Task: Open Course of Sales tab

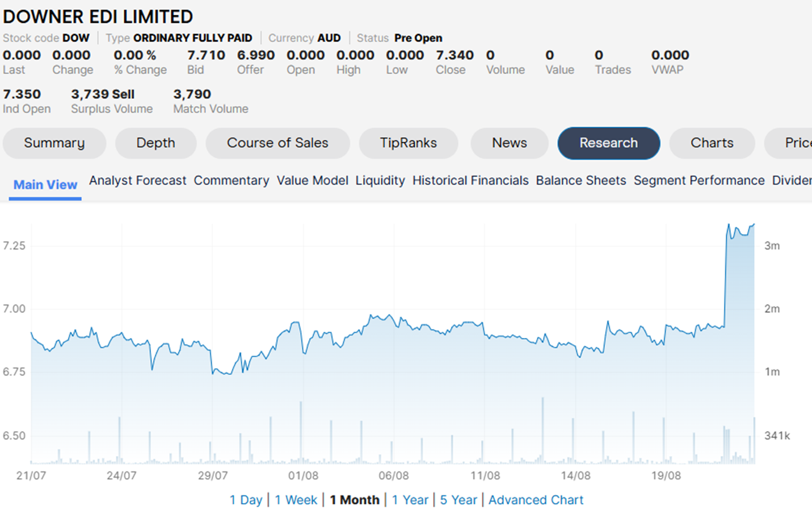Action: [x=277, y=143]
